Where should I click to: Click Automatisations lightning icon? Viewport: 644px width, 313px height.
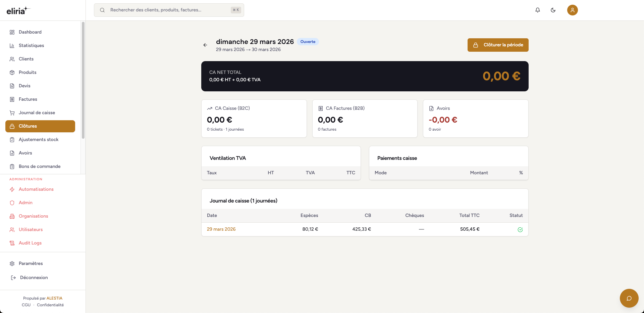(12, 189)
